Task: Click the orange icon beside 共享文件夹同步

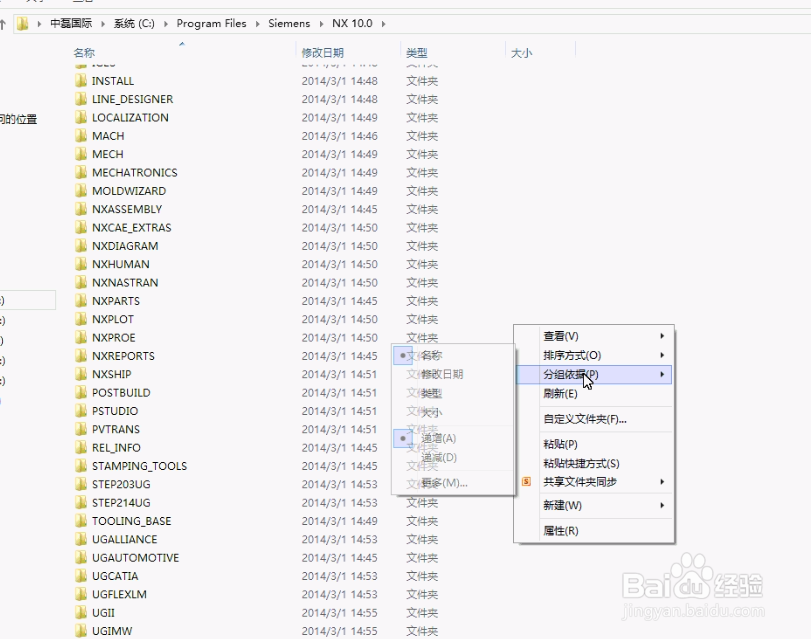Action: pyautogui.click(x=527, y=482)
